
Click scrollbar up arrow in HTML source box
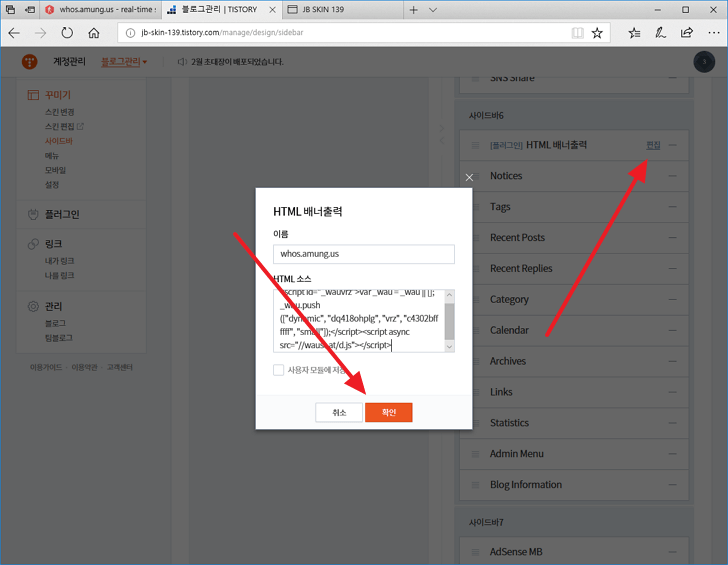(449, 295)
